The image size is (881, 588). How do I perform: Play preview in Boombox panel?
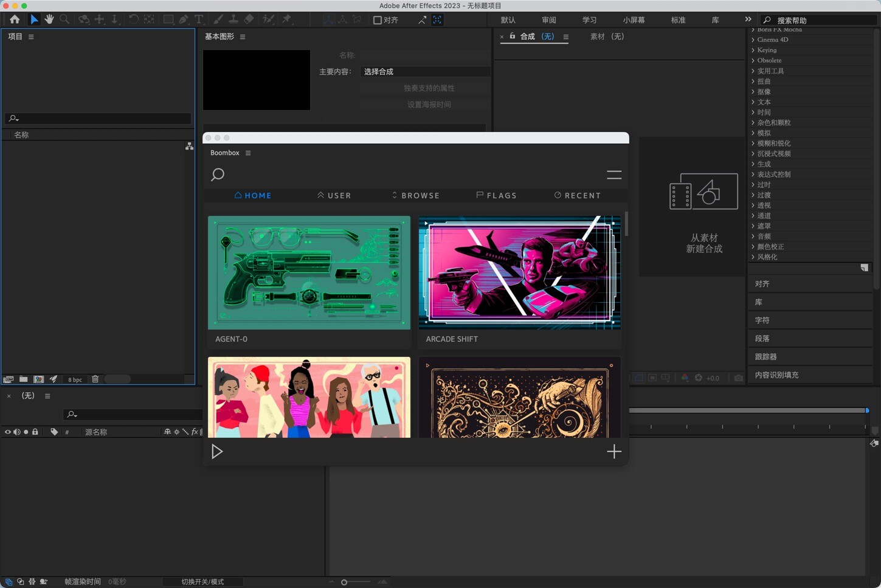(216, 451)
